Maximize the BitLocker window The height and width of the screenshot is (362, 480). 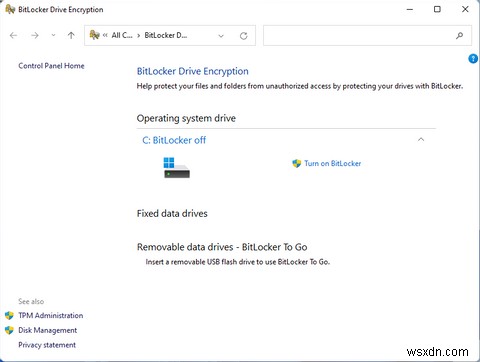tap(437, 9)
